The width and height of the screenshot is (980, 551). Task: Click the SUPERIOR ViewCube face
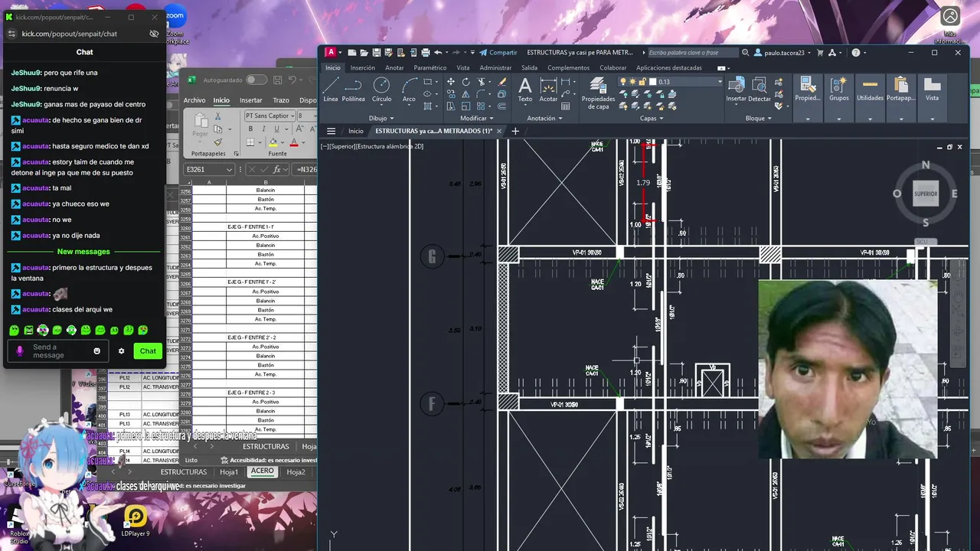coord(926,194)
